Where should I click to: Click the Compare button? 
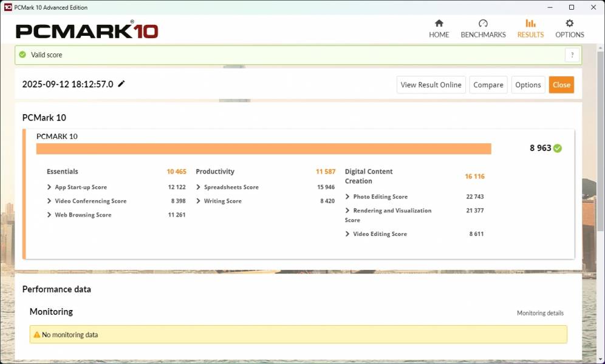488,85
